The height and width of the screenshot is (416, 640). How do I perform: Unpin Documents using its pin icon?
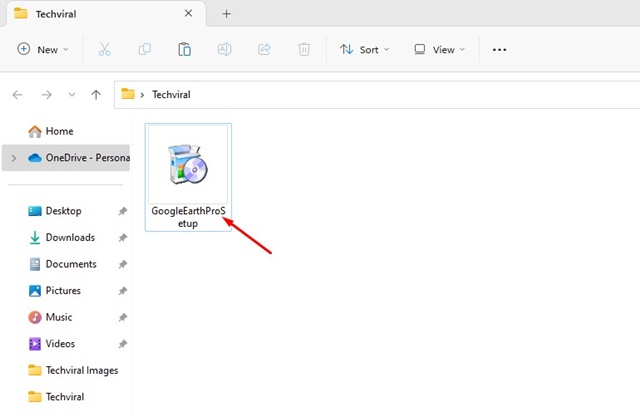pos(122,264)
